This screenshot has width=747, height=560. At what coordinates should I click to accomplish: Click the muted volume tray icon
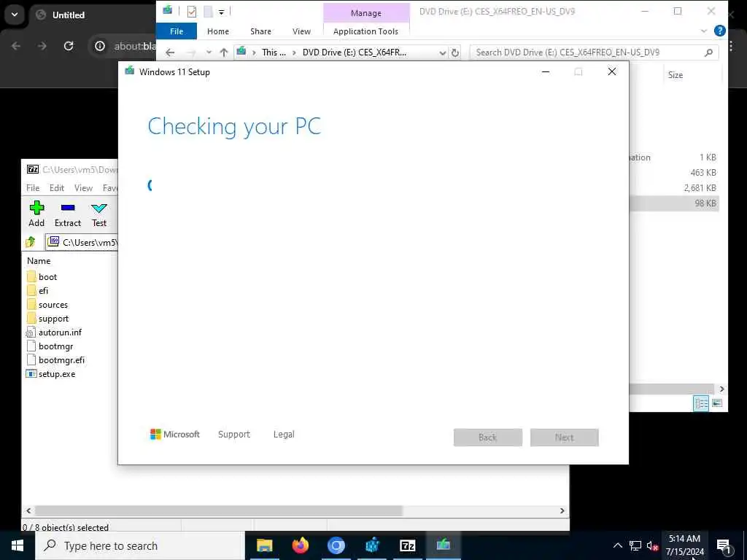tap(653, 545)
